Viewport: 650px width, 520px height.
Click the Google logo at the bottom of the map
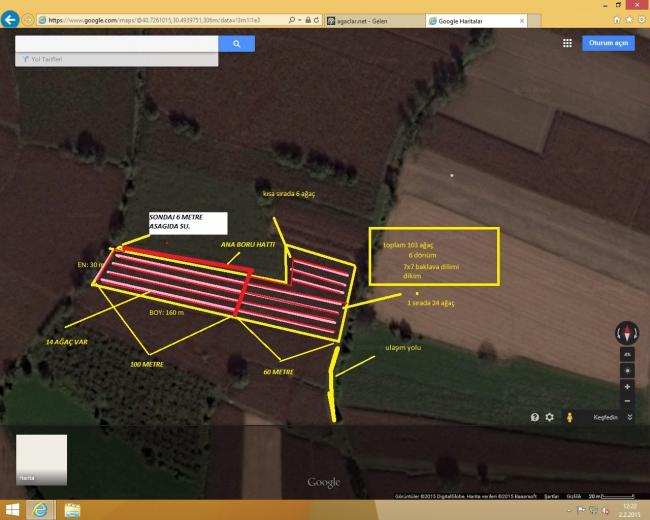324,482
